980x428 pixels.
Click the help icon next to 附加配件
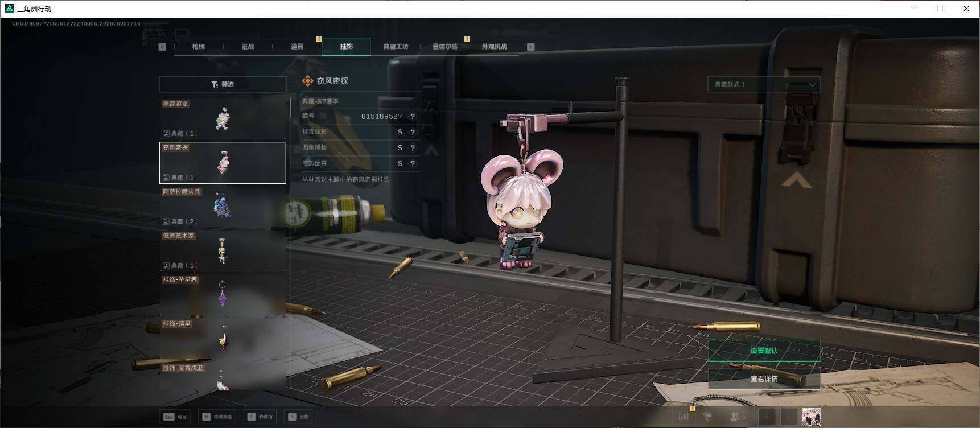pyautogui.click(x=413, y=164)
